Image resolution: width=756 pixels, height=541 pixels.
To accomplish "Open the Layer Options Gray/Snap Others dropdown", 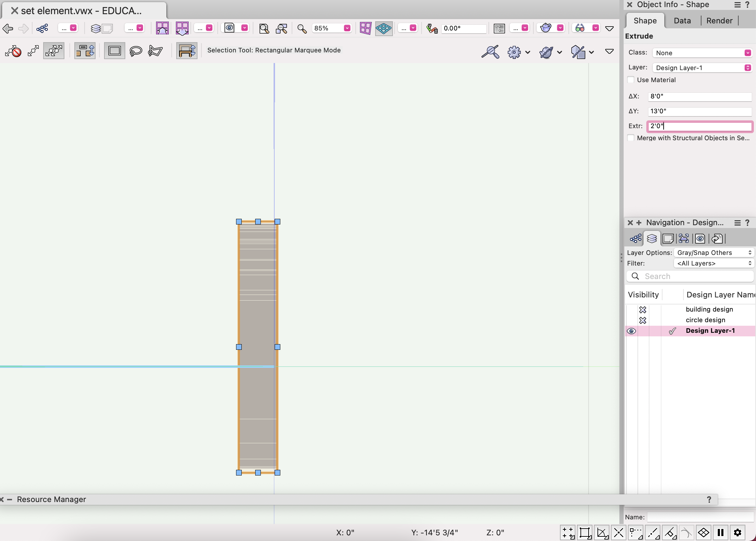I will tap(714, 253).
